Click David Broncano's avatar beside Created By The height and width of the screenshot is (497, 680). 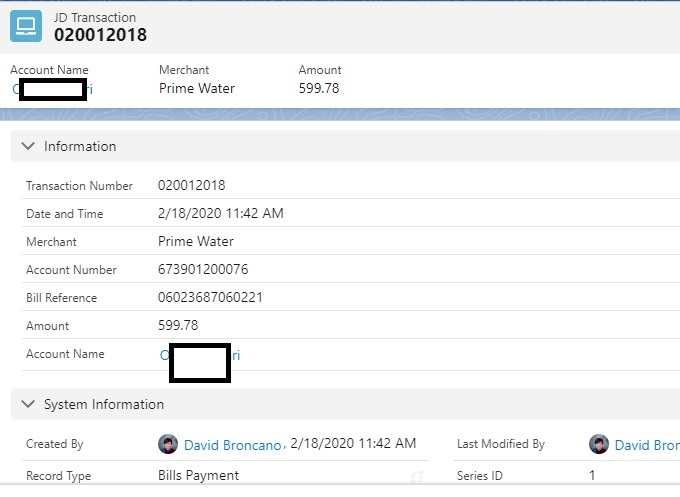click(x=168, y=444)
